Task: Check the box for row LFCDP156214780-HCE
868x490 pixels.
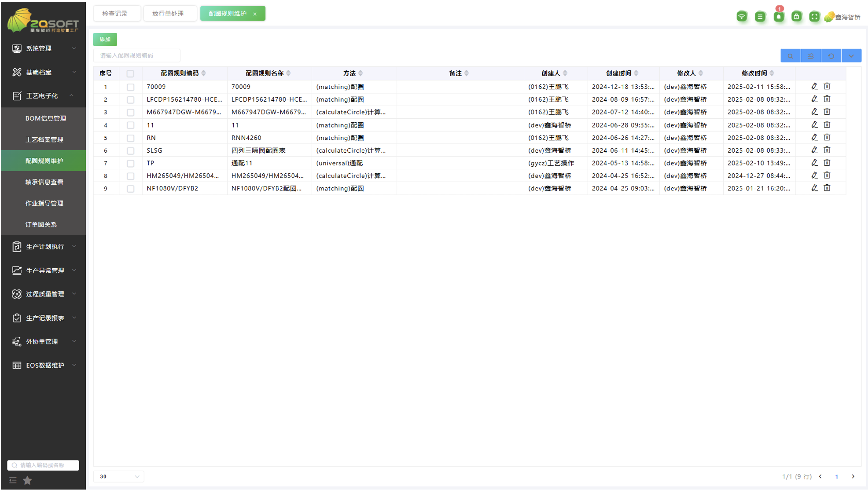Action: tap(130, 100)
